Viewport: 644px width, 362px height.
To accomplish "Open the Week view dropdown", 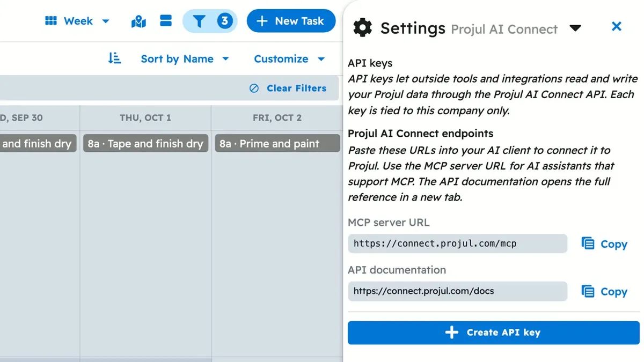I will (x=77, y=21).
